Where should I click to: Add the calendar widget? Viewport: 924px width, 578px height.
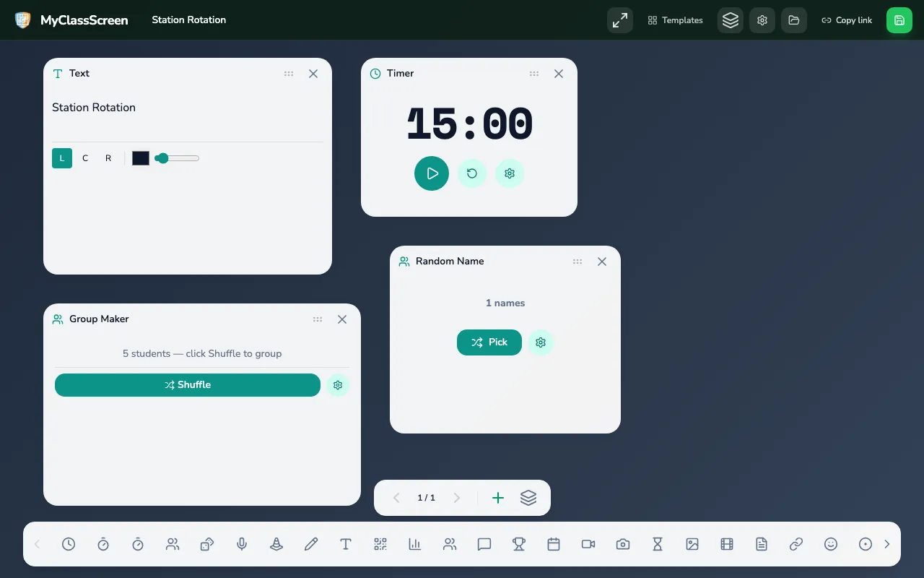[x=554, y=544]
